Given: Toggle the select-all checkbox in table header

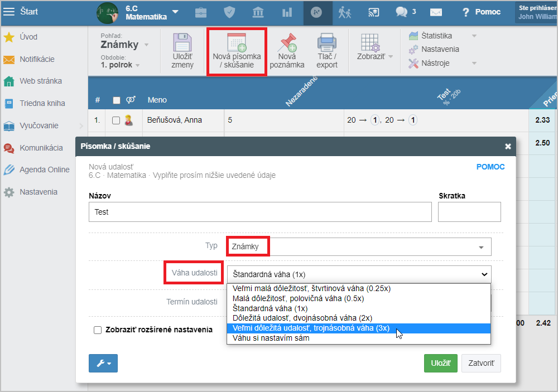Looking at the screenshot, I should coord(117,100).
